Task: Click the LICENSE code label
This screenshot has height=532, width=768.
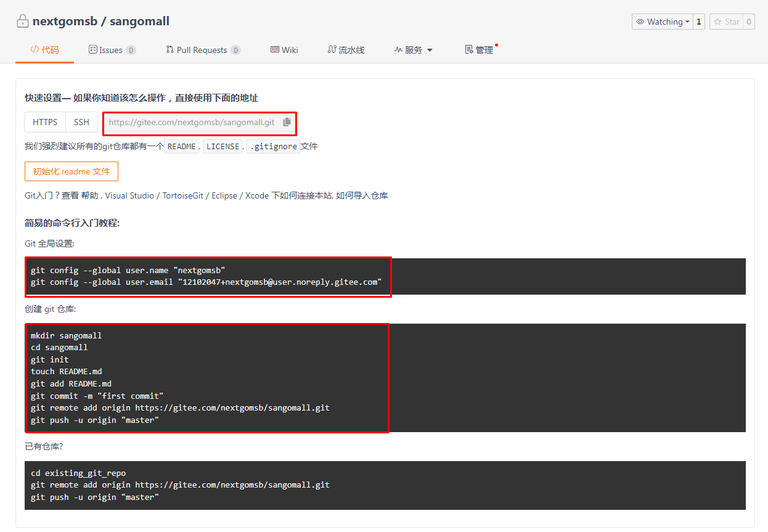Action: (x=223, y=147)
